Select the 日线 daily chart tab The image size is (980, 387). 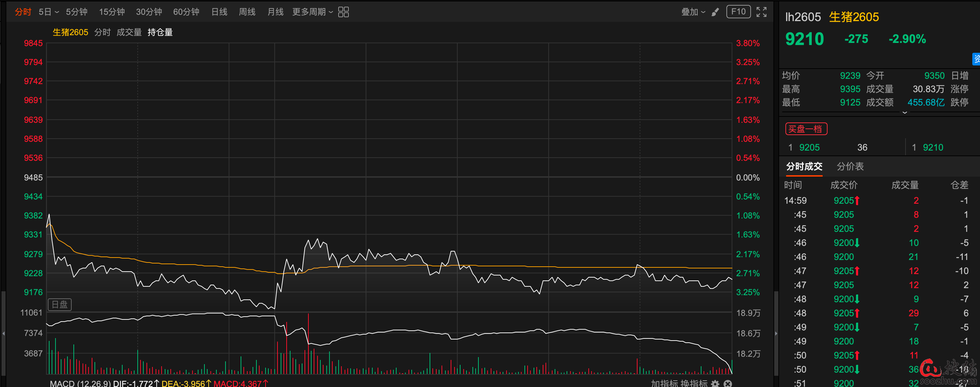(219, 12)
